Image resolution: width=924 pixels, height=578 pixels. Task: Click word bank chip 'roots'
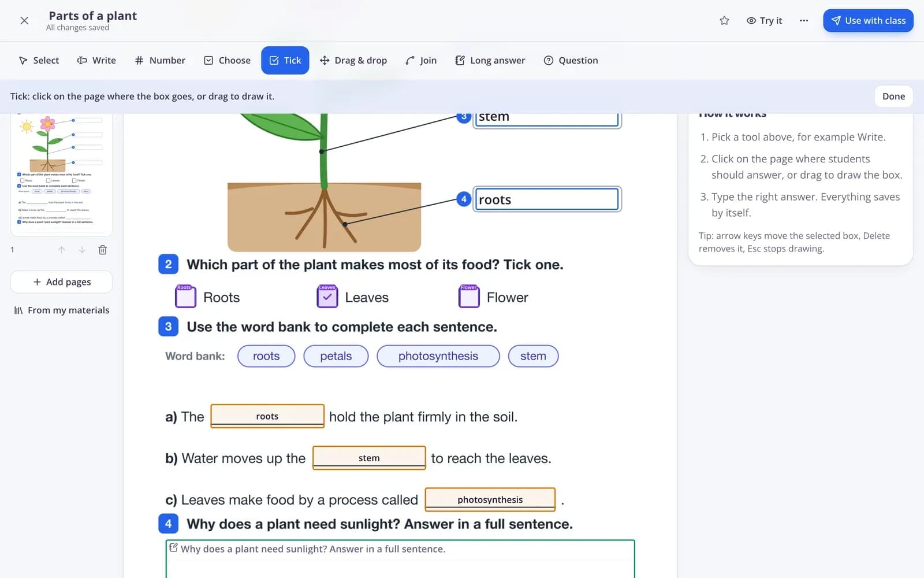(266, 356)
